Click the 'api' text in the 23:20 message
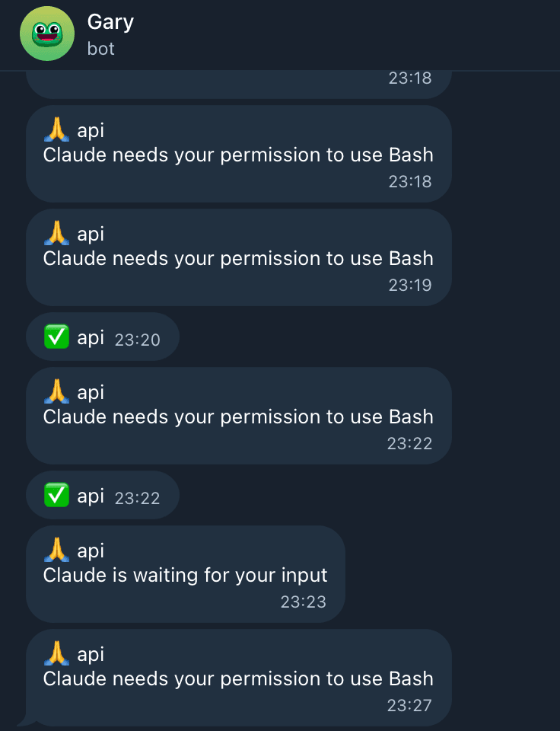The height and width of the screenshot is (731, 560). 91,337
